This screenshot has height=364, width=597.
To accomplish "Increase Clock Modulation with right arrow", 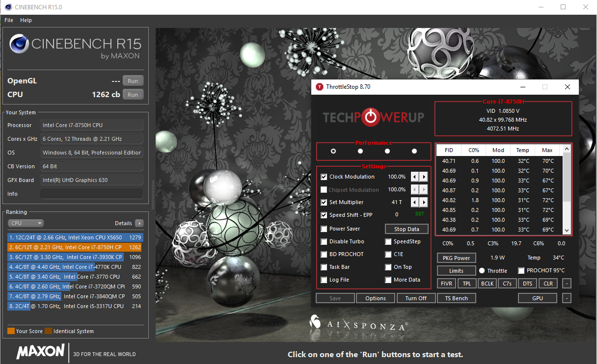I will click(424, 177).
